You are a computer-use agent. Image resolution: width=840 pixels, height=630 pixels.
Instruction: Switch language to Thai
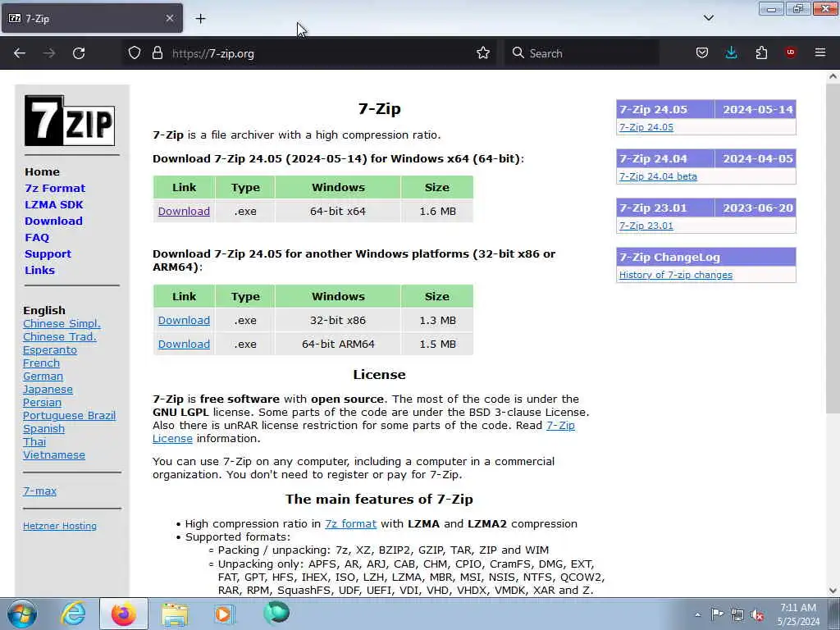click(34, 442)
